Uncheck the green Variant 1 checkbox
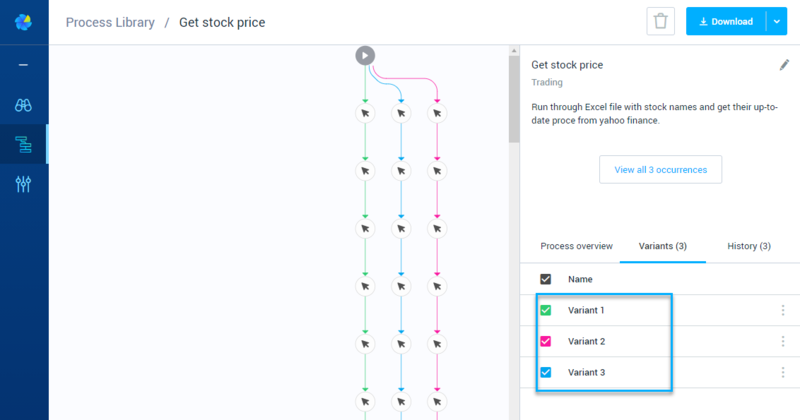Viewport: 800px width, 420px height. point(545,310)
